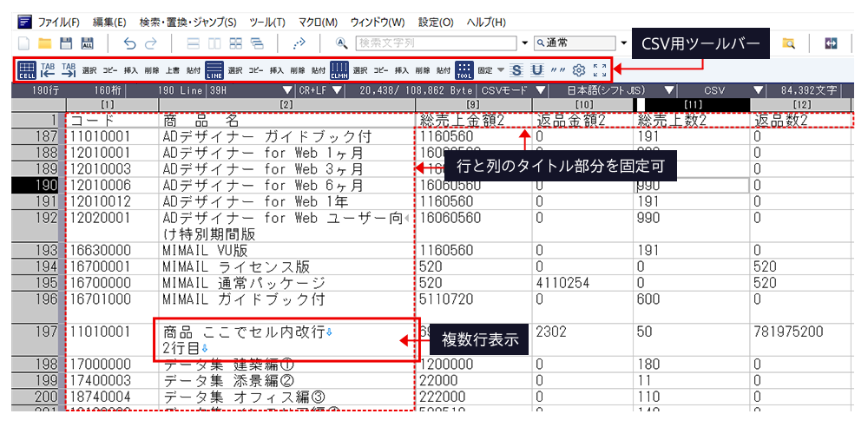Click the fullscreen expand arrows icon
The width and height of the screenshot is (868, 427).
pos(600,70)
